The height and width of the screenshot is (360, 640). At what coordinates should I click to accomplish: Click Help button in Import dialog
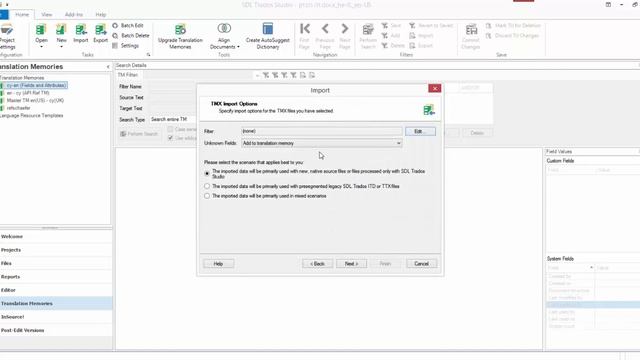point(218,264)
